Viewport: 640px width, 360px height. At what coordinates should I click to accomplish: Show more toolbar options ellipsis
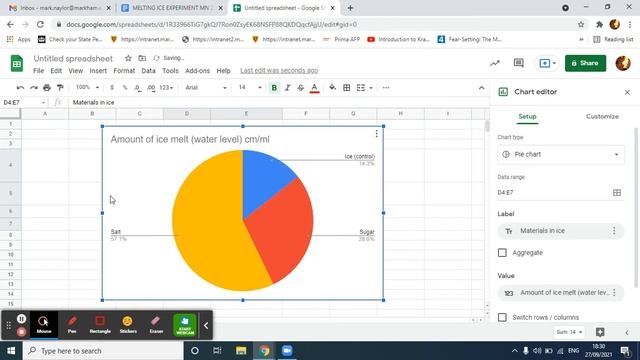point(386,88)
